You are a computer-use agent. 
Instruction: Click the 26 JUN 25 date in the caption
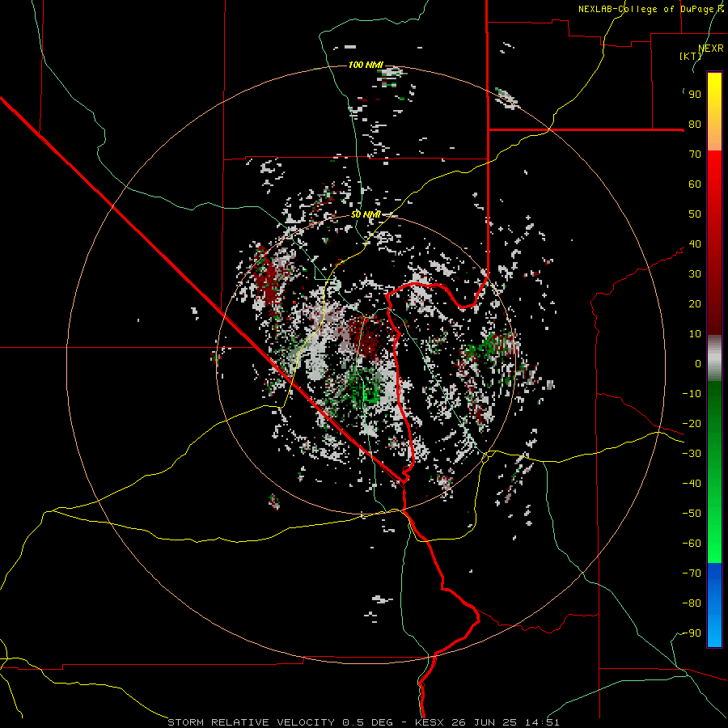pyautogui.click(x=485, y=722)
